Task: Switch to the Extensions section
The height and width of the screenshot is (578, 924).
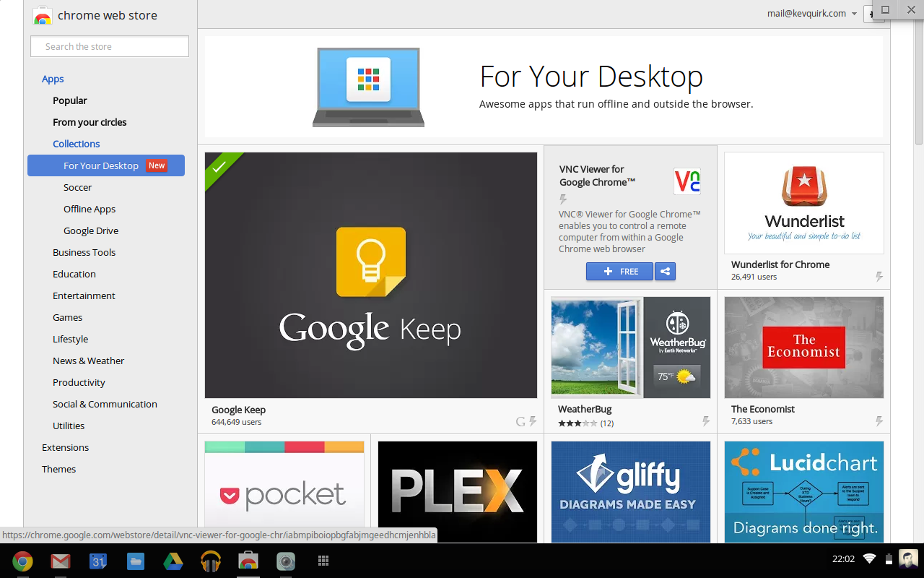Action: tap(65, 447)
